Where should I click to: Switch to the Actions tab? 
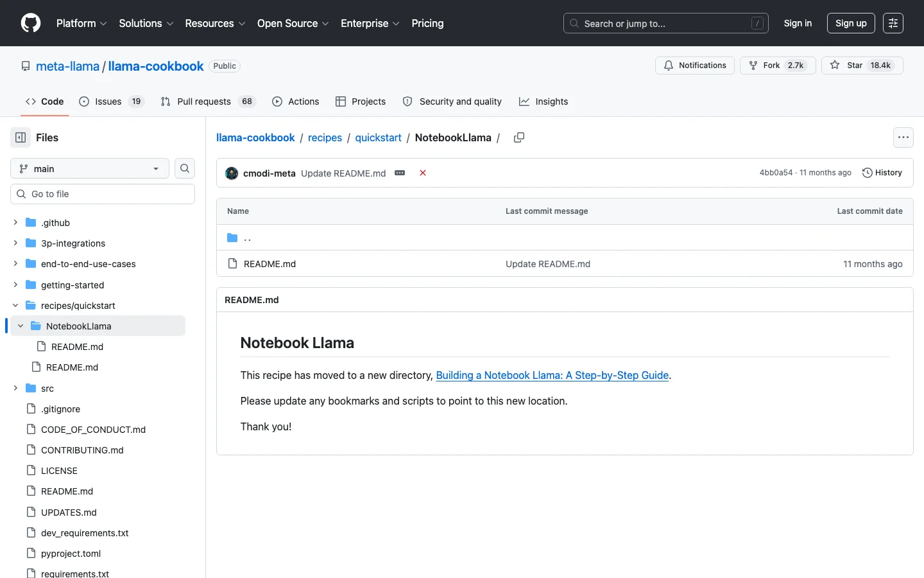tap(296, 101)
